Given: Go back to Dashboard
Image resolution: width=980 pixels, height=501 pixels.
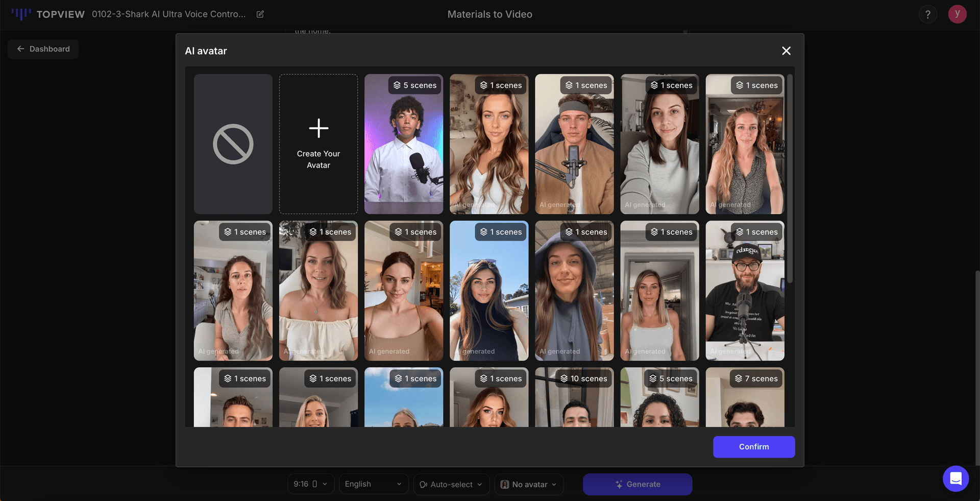Looking at the screenshot, I should click(43, 49).
